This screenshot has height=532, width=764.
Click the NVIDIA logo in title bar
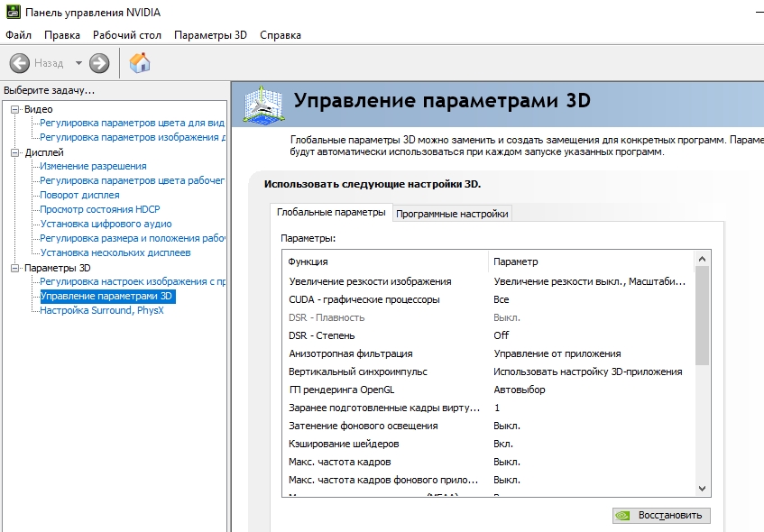[x=11, y=12]
